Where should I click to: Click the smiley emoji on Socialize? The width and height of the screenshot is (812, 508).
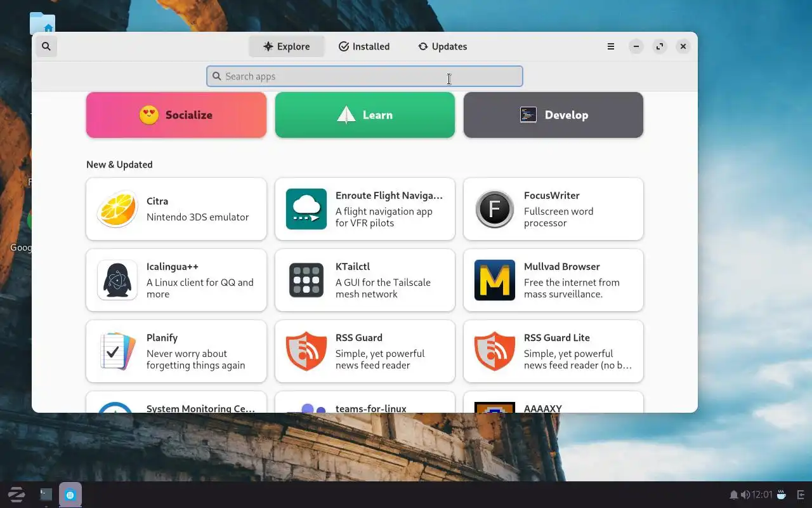149,115
